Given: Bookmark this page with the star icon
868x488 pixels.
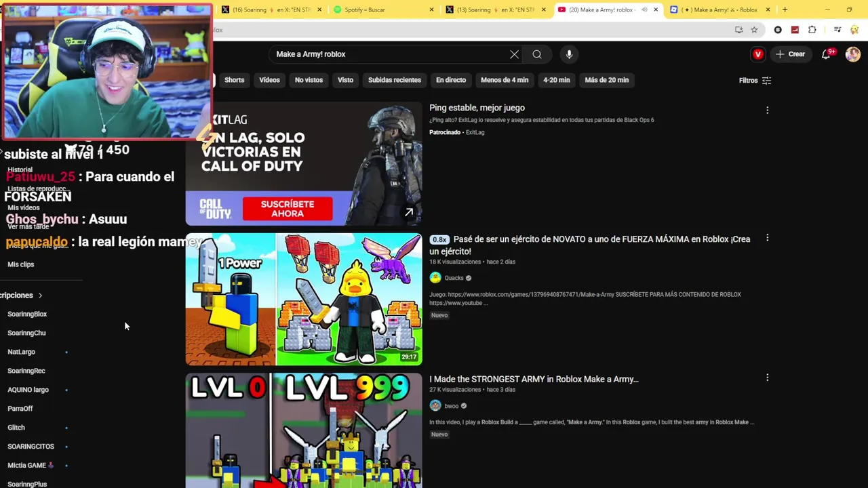Looking at the screenshot, I should tap(754, 30).
